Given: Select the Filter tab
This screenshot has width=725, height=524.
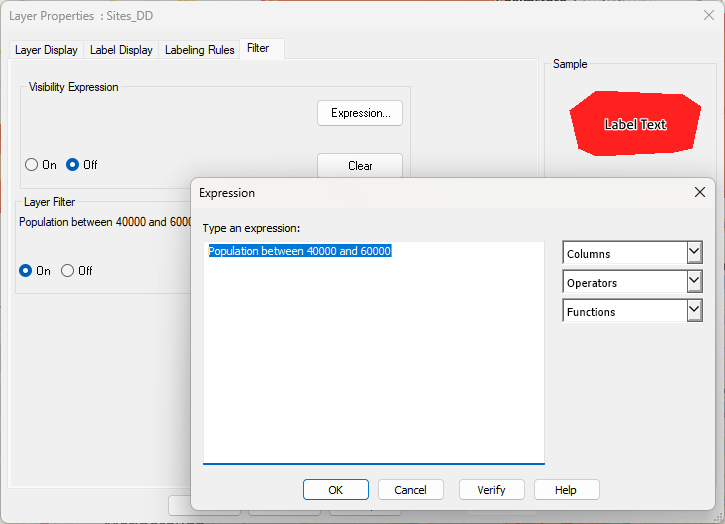Looking at the screenshot, I should tap(258, 48).
